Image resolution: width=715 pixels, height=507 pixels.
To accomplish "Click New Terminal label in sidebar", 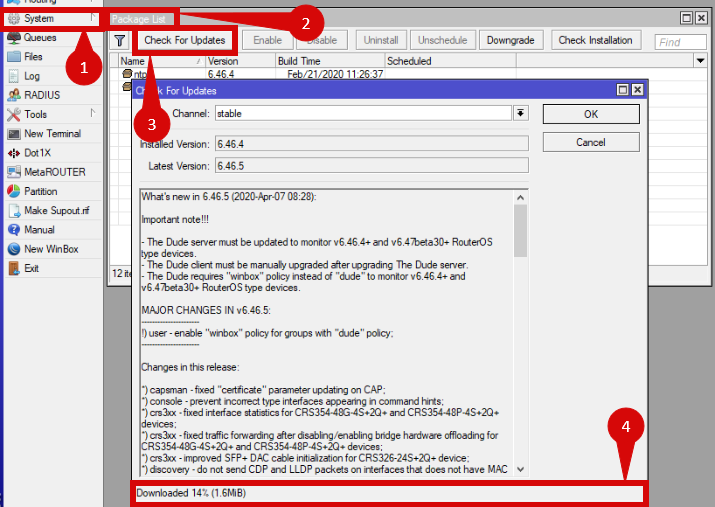I will click(x=52, y=134).
